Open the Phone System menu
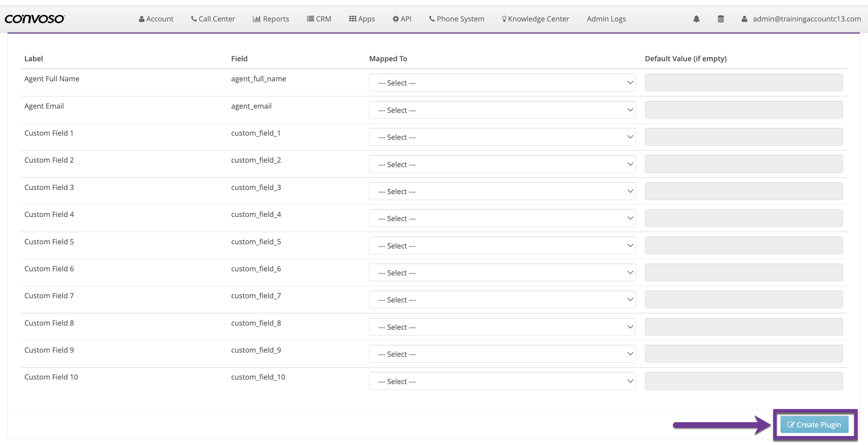 456,19
